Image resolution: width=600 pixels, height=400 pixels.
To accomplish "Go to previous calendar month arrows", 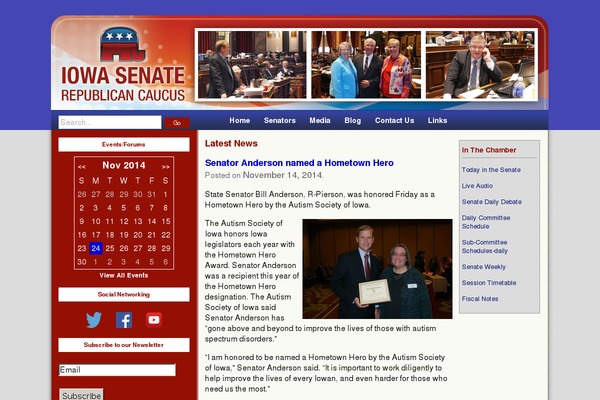I will 82,167.
